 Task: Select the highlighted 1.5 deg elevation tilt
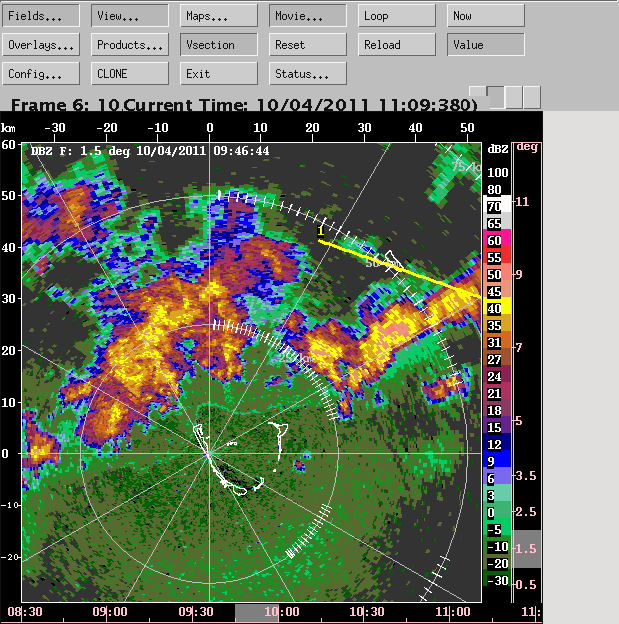[526, 549]
